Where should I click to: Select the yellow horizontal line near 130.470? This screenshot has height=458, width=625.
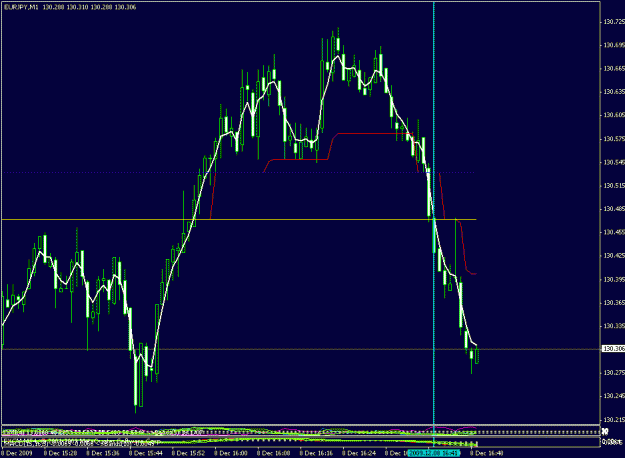click(239, 220)
